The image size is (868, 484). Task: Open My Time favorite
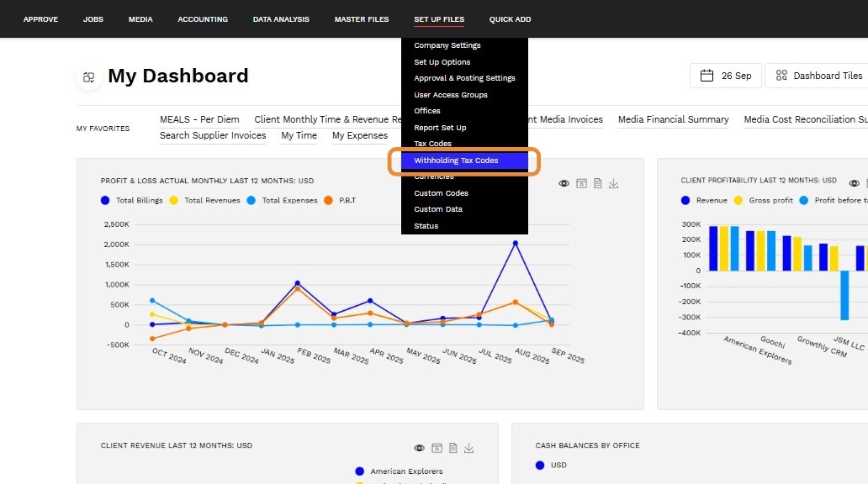(299, 135)
